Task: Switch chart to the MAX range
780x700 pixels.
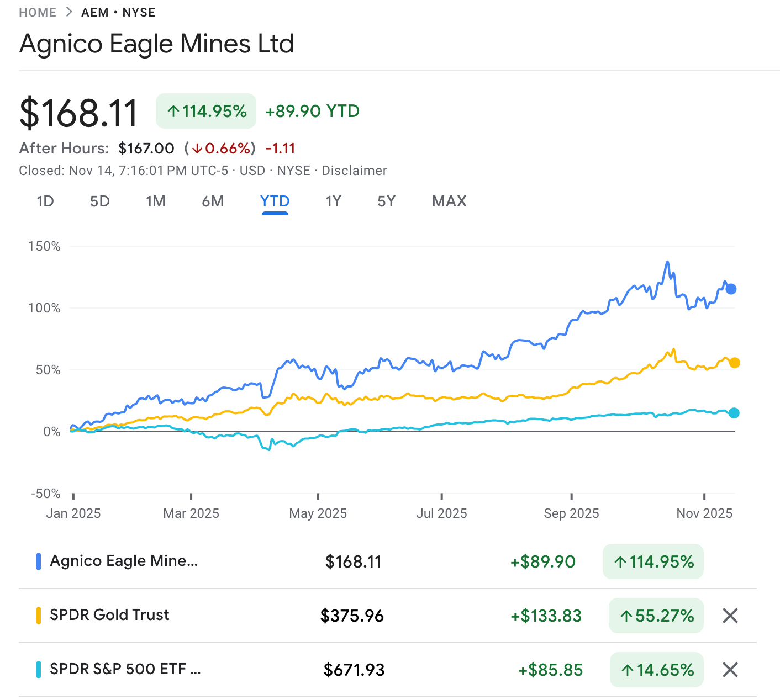Action: (450, 201)
